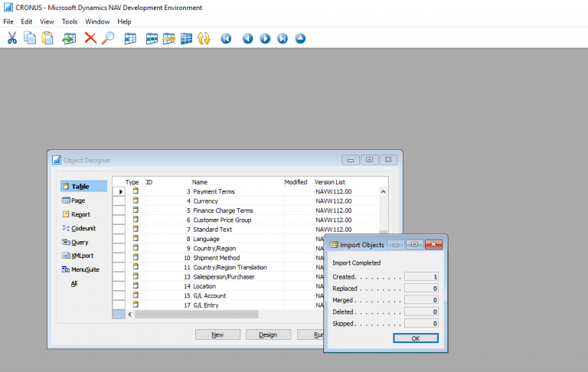The width and height of the screenshot is (588, 372).
Task: Click the Copy toolbar icon
Action: (30, 38)
